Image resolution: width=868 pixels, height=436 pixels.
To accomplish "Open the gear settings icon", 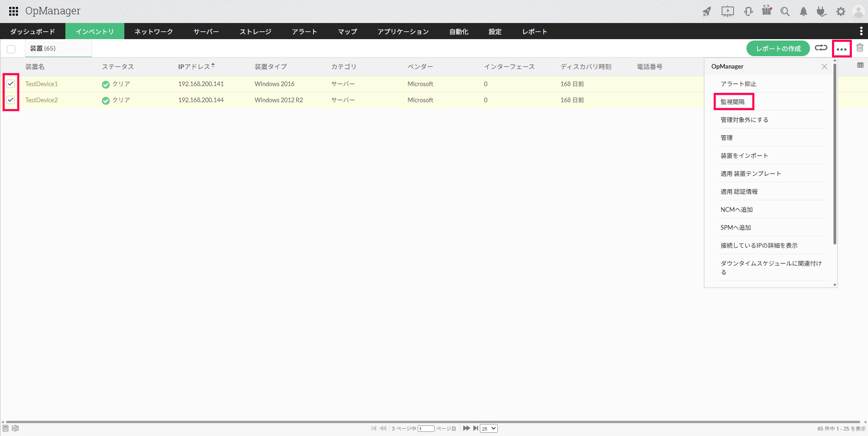I will tap(841, 12).
